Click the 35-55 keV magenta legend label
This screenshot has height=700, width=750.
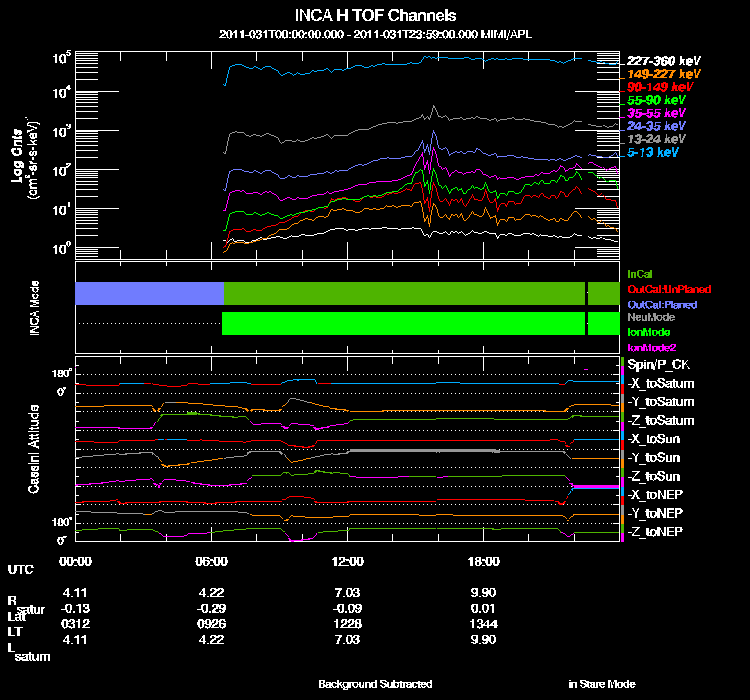(656, 113)
